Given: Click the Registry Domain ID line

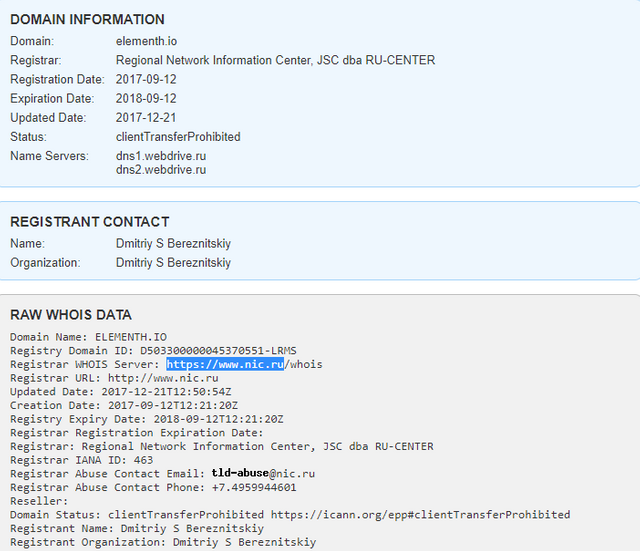Looking at the screenshot, I should point(153,351).
